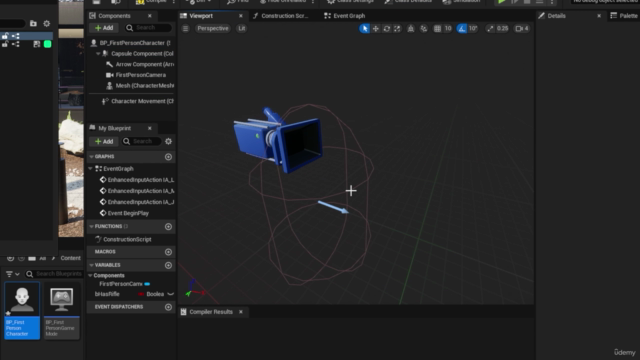Click the green play button in toolbar
Viewport: 640px width, 360px height.
501,2
